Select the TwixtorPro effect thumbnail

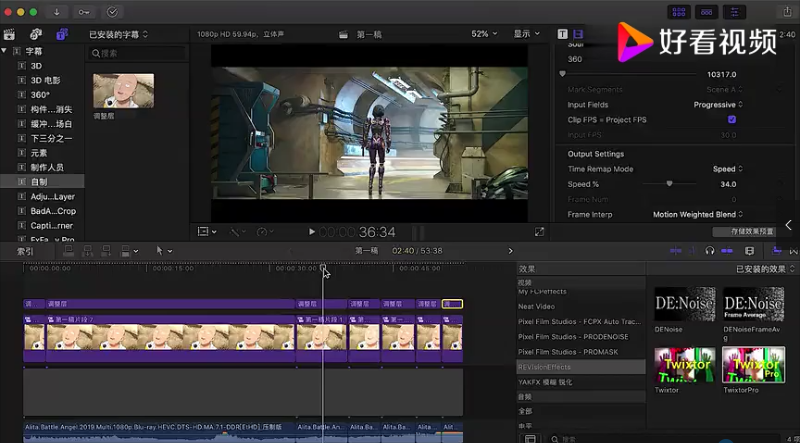(x=754, y=364)
